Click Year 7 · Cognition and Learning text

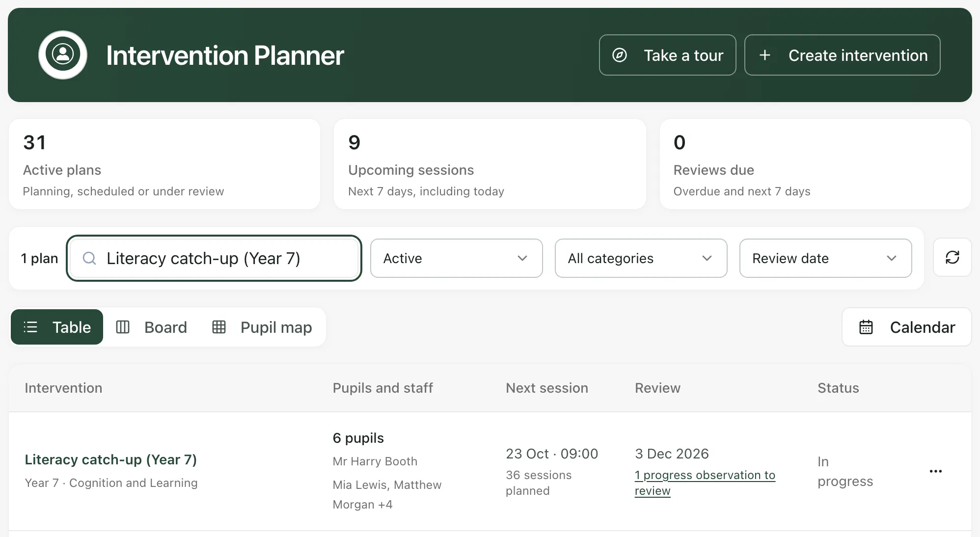[x=111, y=483]
